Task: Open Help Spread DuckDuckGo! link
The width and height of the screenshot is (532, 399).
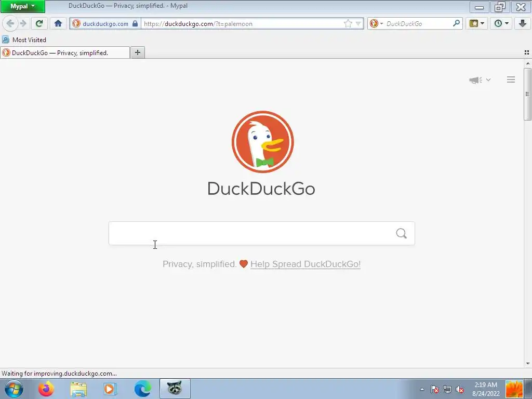Action: click(305, 264)
